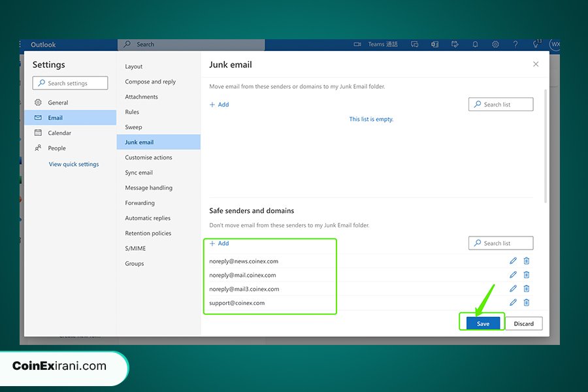Click the Outlook brand label in header
Viewport: 588px width, 392px height.
43,44
